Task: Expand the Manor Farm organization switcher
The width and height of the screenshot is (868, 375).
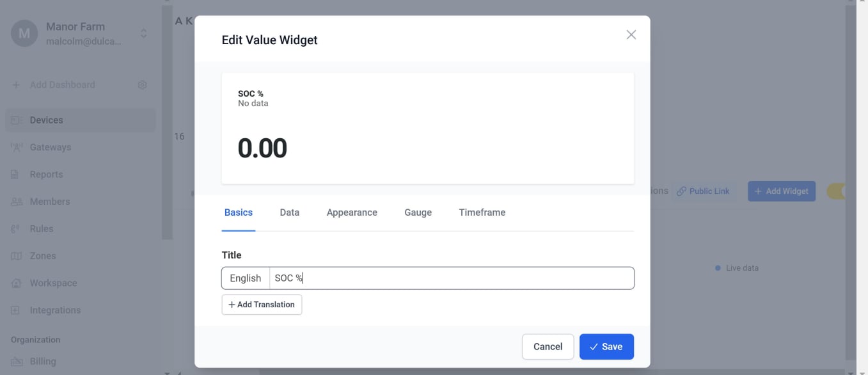Action: pos(144,33)
